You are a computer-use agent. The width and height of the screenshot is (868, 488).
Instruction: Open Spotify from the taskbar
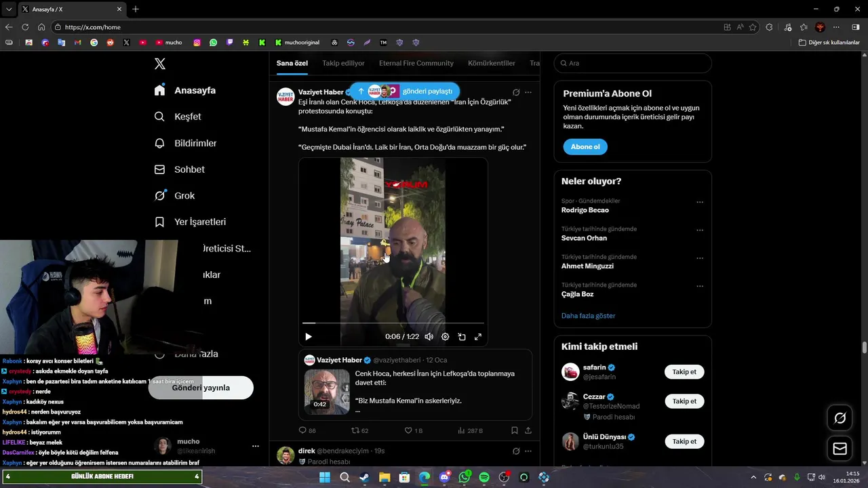click(484, 477)
